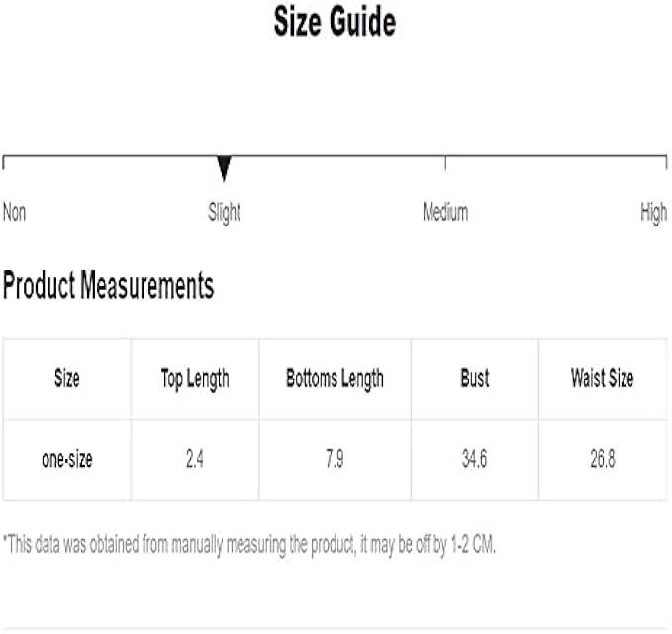Click the tick mark above Medium
Viewport: 672px width, 634px height.
[445, 161]
